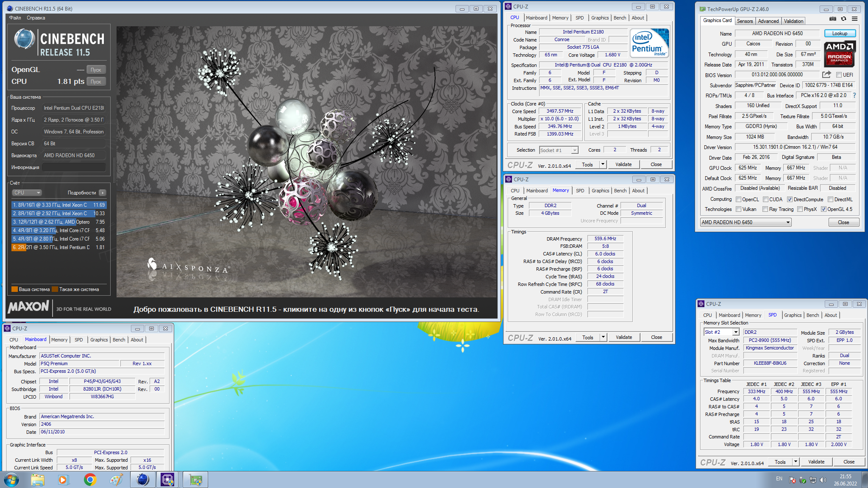This screenshot has height=488, width=868.
Task: Click Close button in GPU-Z
Action: [x=843, y=222]
